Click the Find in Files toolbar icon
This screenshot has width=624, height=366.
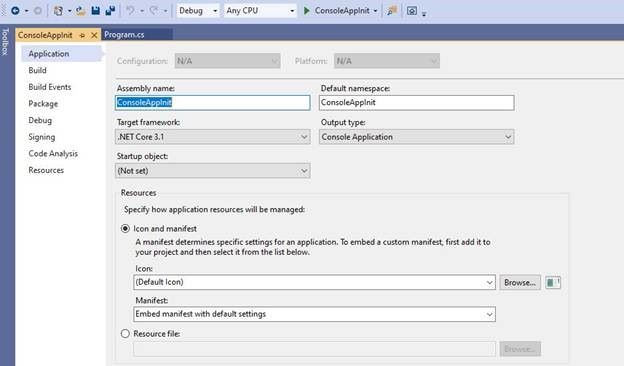point(392,11)
